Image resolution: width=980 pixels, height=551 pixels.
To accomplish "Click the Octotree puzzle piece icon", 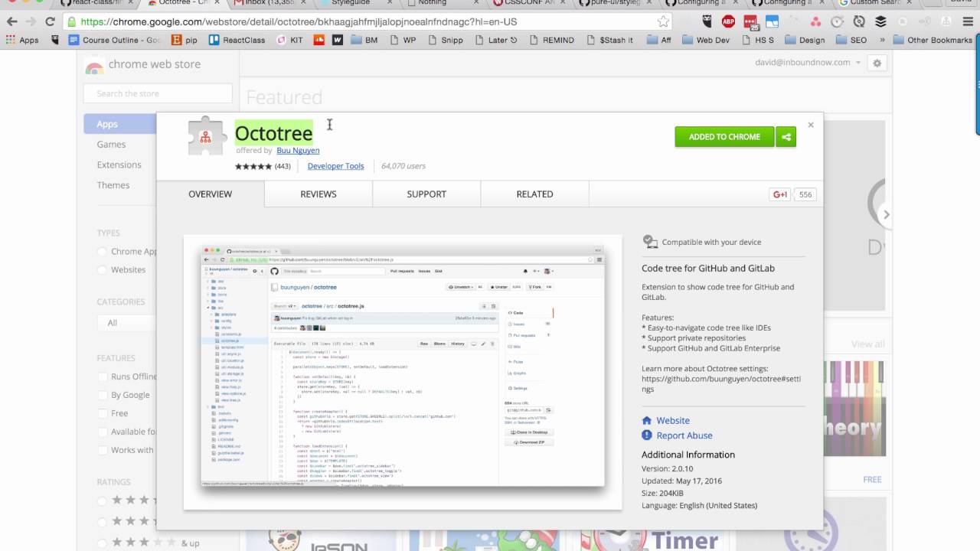I will pyautogui.click(x=207, y=137).
